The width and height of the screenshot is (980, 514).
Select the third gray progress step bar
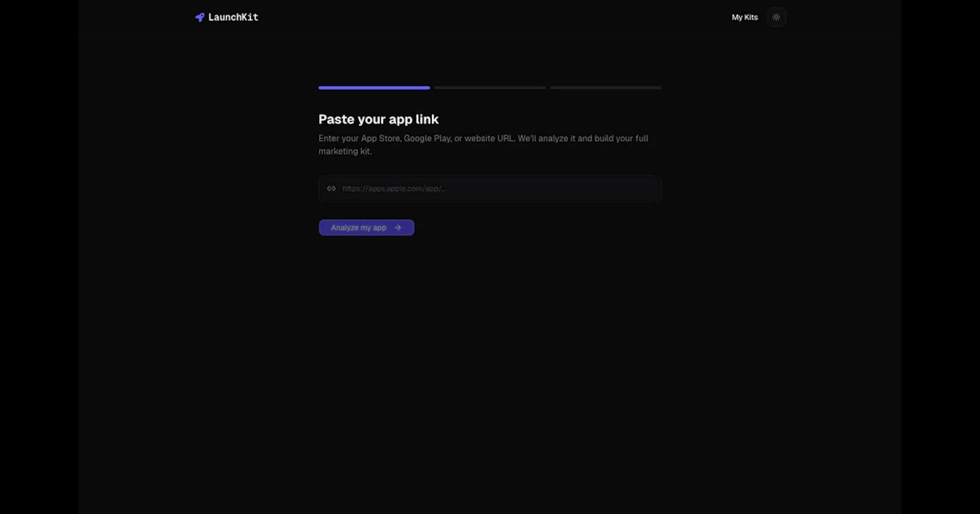(x=606, y=88)
